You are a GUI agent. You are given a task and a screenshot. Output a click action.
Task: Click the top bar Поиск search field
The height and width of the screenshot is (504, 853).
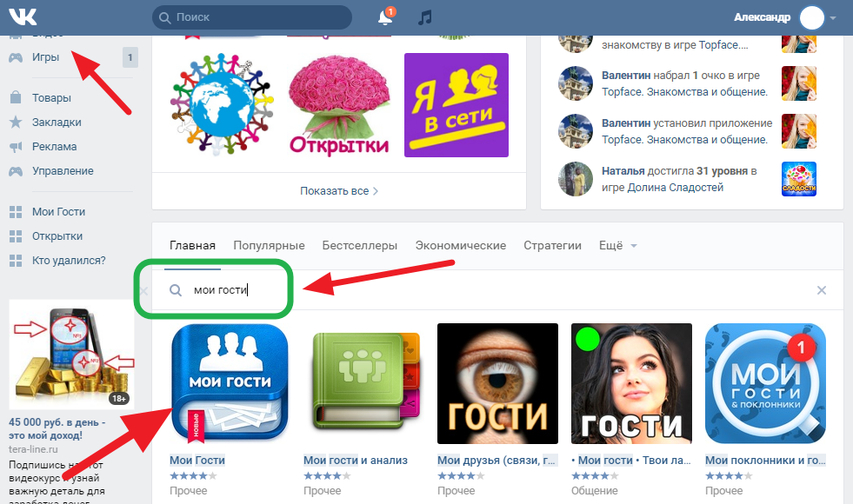[252, 17]
